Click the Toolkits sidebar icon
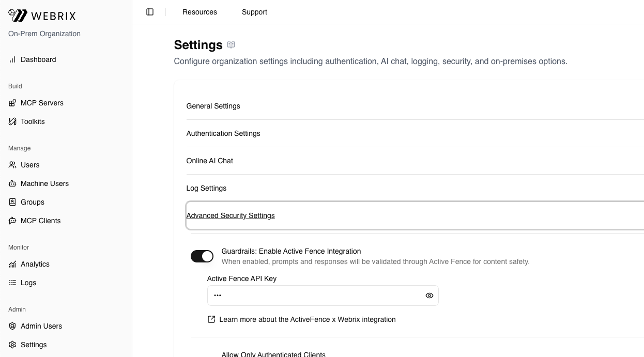The image size is (644, 357). (12, 121)
